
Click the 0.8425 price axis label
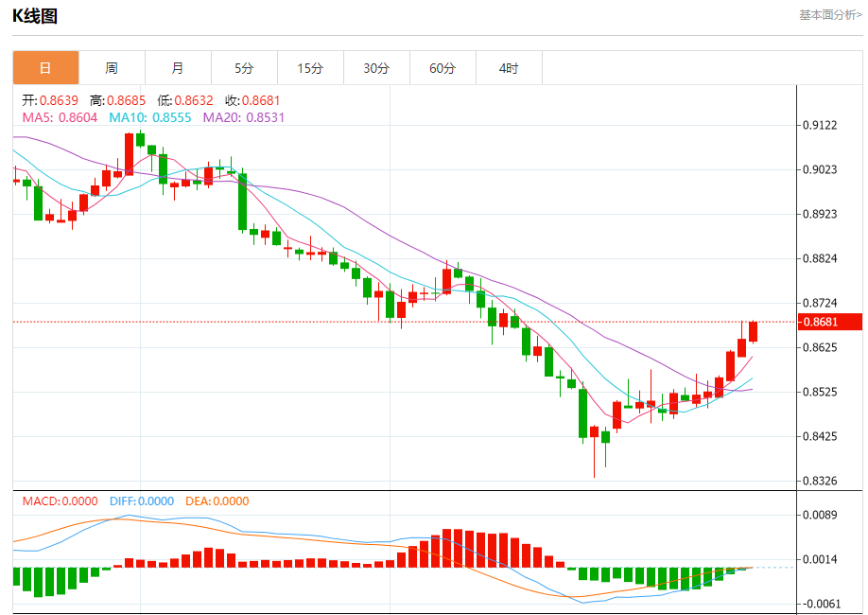pos(820,436)
